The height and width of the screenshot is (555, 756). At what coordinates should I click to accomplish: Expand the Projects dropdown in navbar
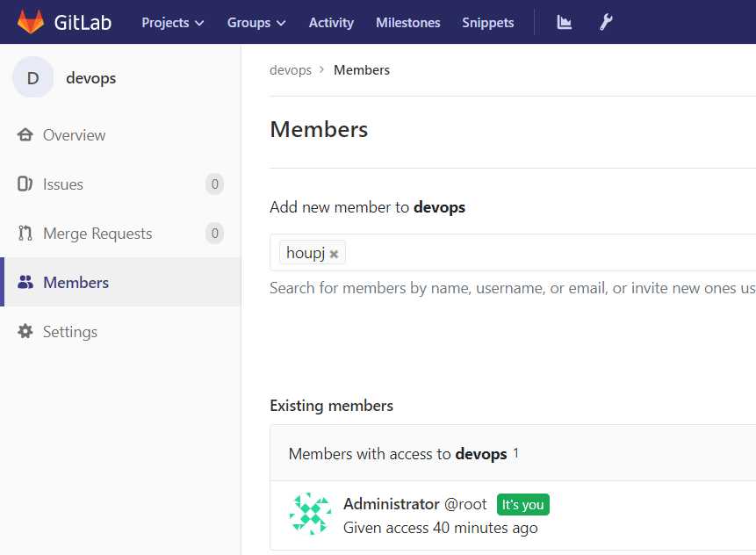pos(173,23)
